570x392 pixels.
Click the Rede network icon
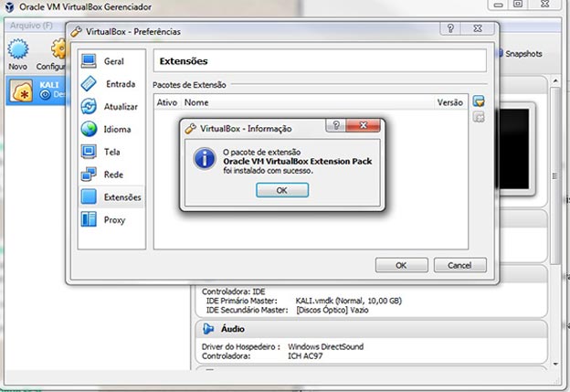(x=89, y=175)
